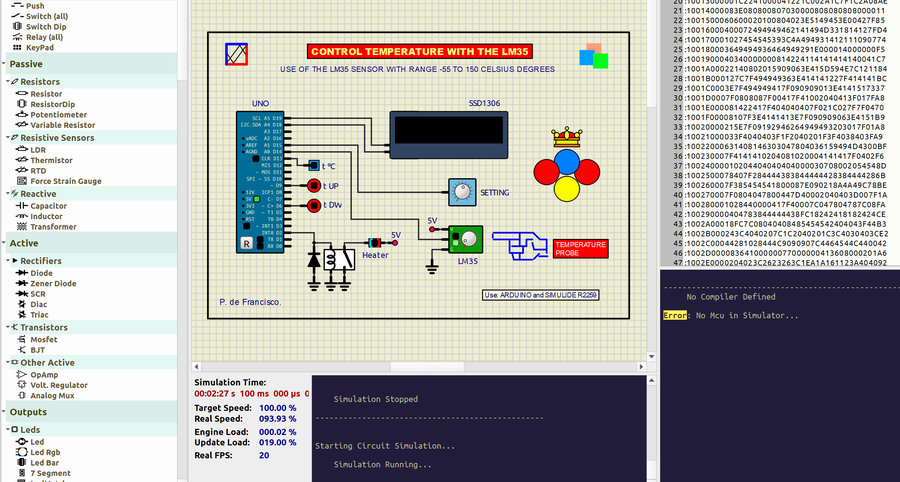Select the Force Strain Gauge item

tap(65, 181)
